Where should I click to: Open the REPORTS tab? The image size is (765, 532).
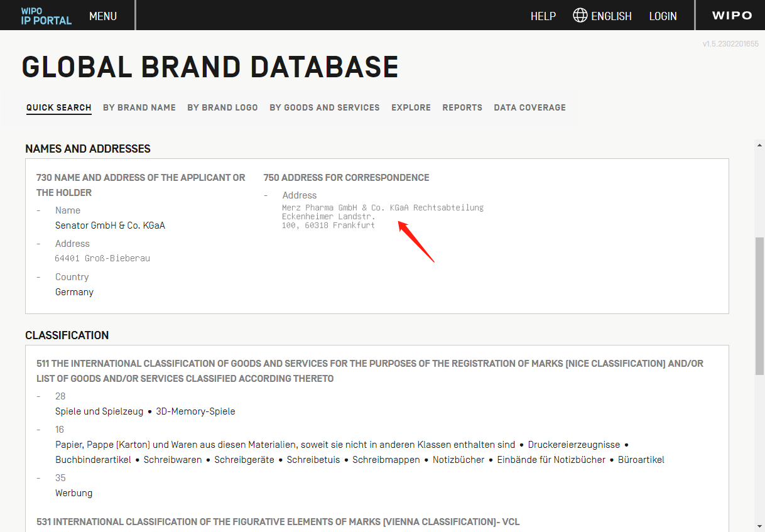tap(462, 107)
